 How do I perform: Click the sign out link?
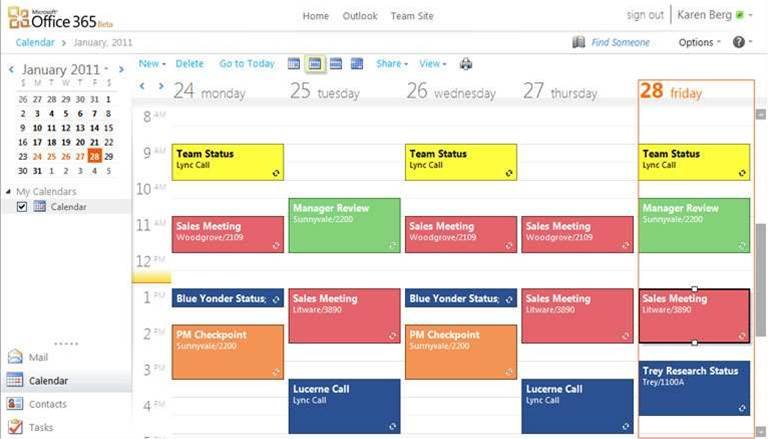pos(645,15)
